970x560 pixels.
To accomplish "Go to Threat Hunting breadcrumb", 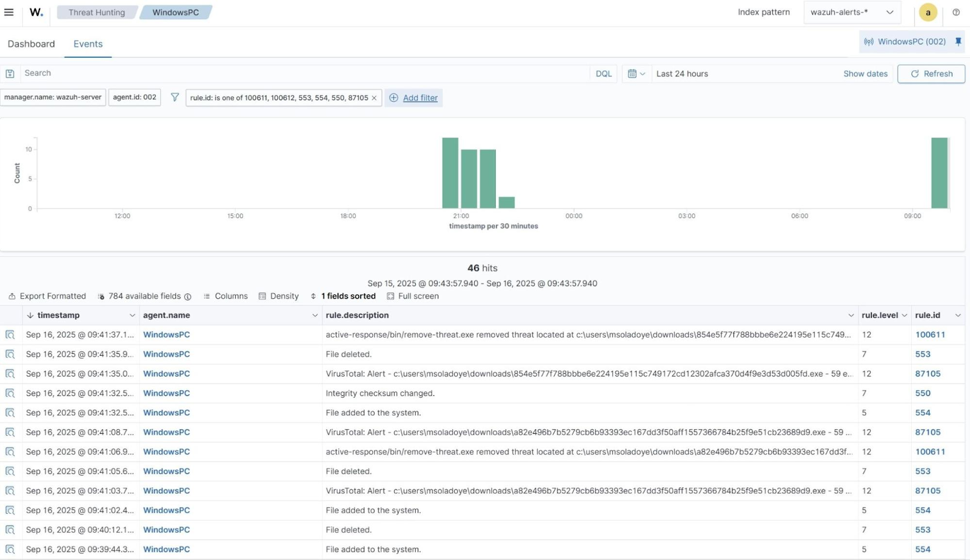I will pos(97,12).
